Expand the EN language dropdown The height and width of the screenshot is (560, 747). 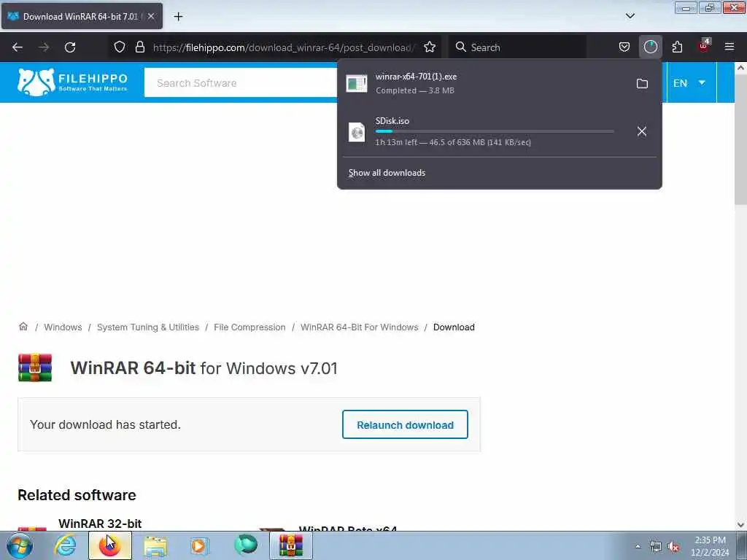tap(689, 83)
